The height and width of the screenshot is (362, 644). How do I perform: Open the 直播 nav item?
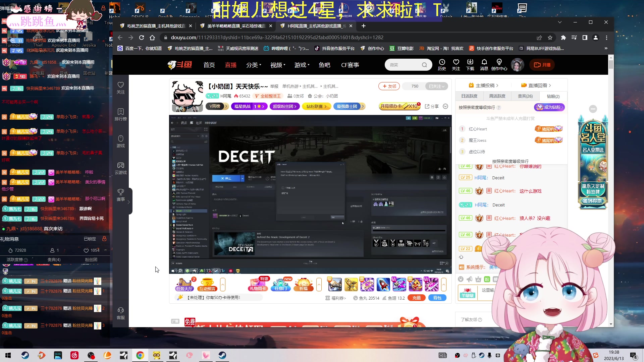point(230,65)
